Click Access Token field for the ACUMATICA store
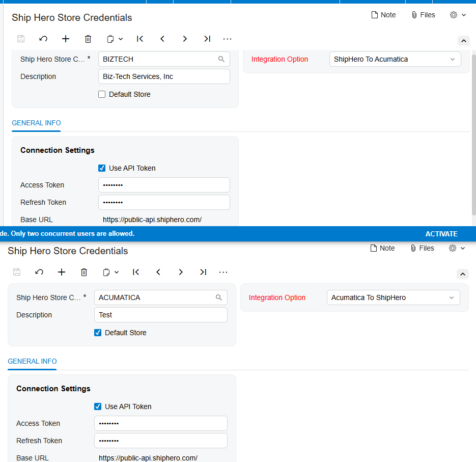Viewport: 476px width, 462px height. coord(160,423)
